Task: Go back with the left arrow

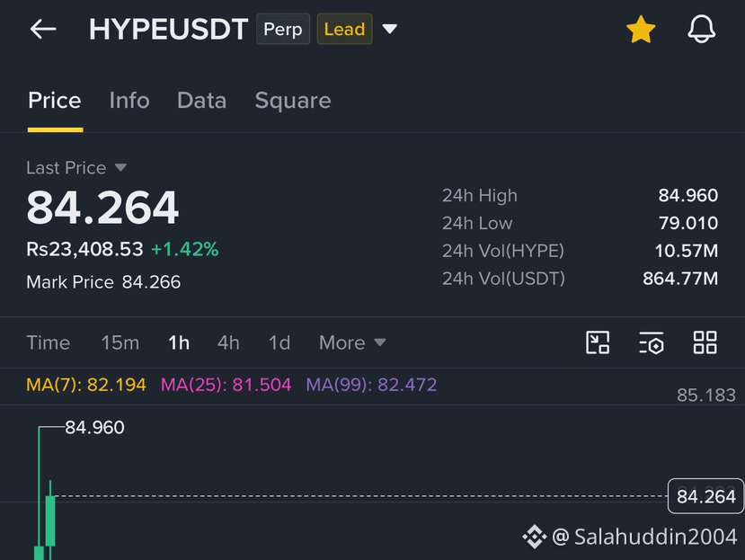Action: [x=43, y=29]
